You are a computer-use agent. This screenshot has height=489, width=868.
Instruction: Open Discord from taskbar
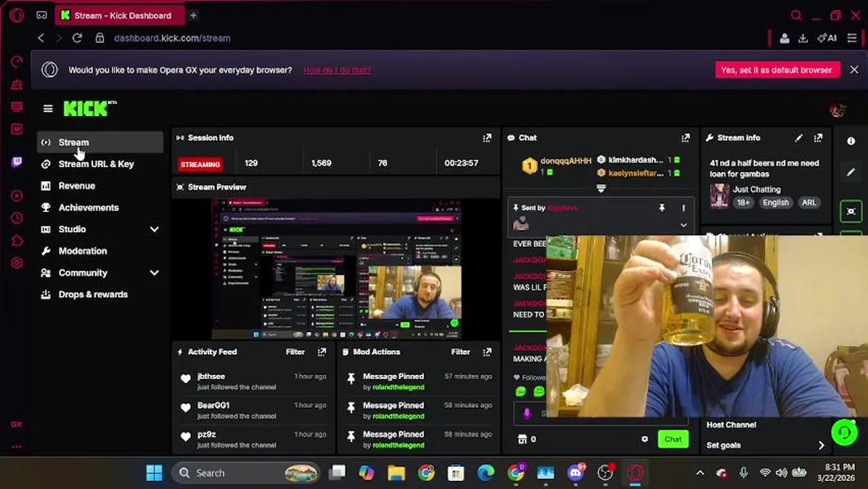pyautogui.click(x=576, y=473)
